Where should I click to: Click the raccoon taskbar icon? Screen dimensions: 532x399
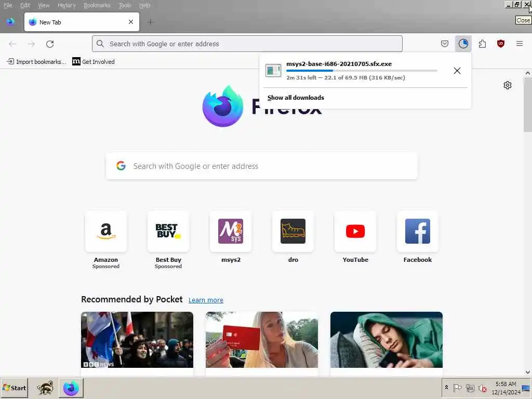click(45, 388)
